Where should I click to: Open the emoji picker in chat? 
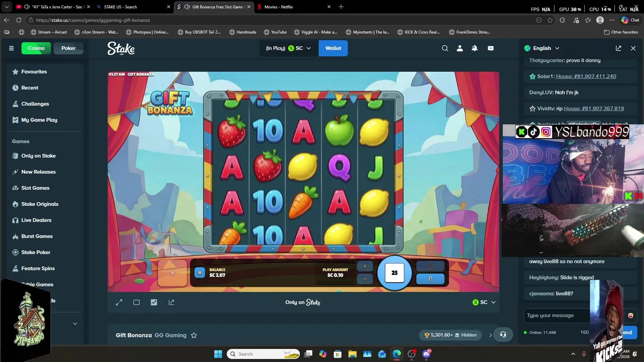[x=630, y=315]
